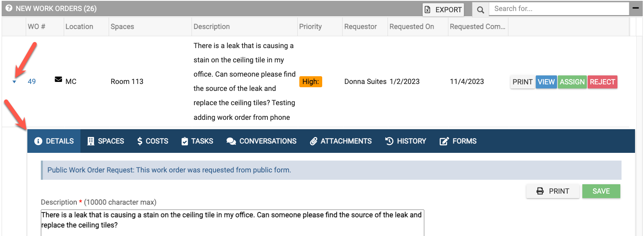
Task: Open the Details tab
Action: [x=54, y=141]
